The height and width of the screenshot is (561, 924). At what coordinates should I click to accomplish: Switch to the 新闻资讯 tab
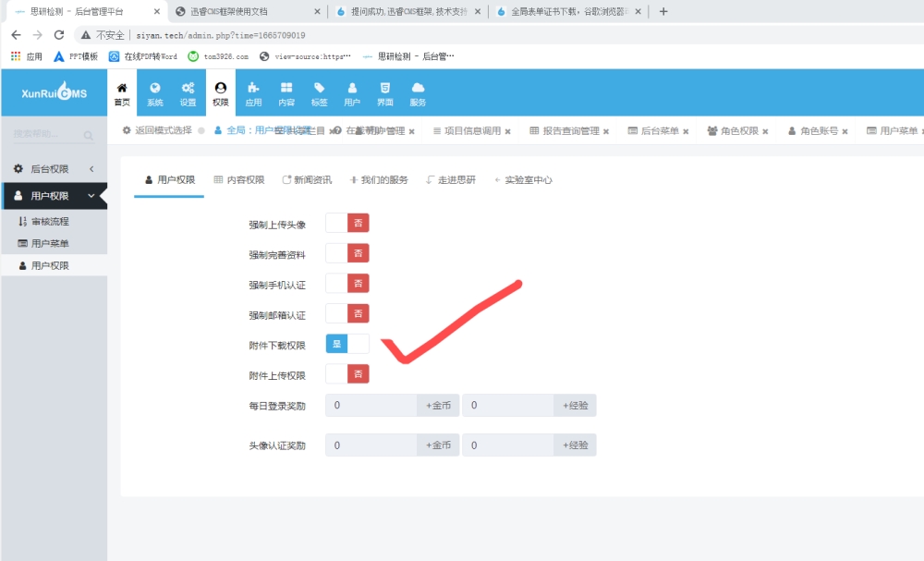coord(307,179)
